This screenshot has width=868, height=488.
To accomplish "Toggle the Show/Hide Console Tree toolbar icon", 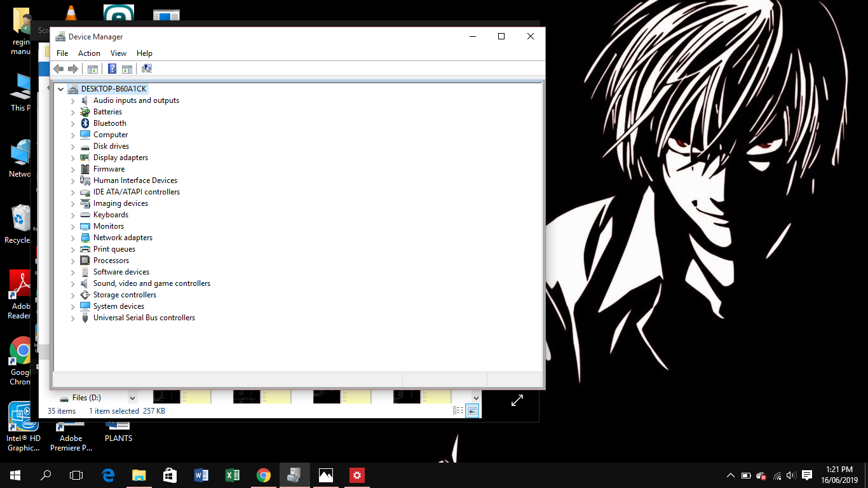I will 93,69.
